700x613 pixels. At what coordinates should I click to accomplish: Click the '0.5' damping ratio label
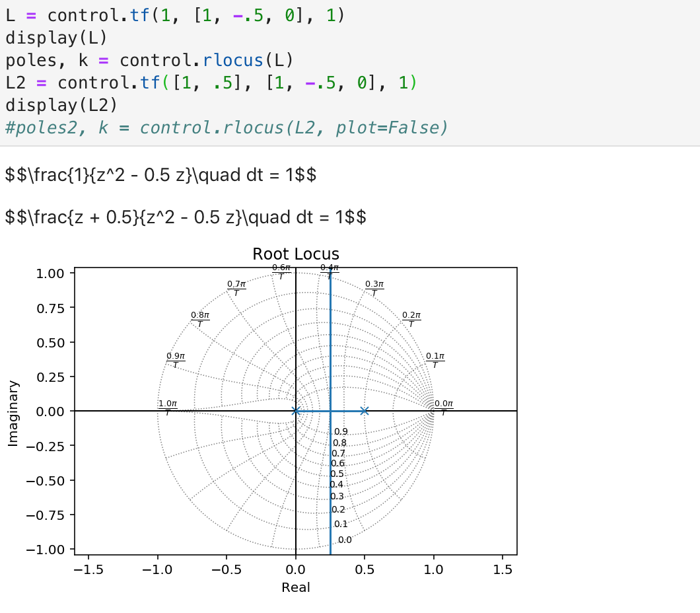point(337,474)
